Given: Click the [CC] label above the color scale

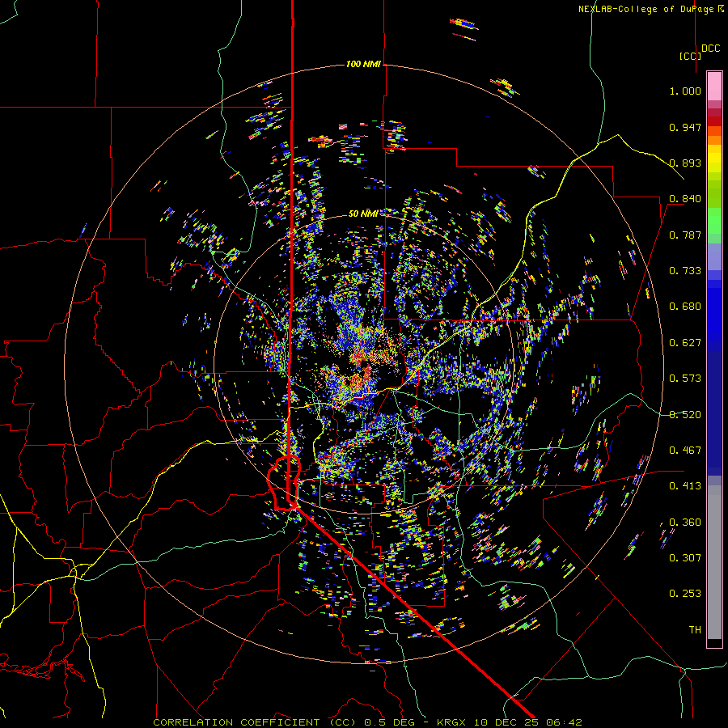Looking at the screenshot, I should click(690, 56).
